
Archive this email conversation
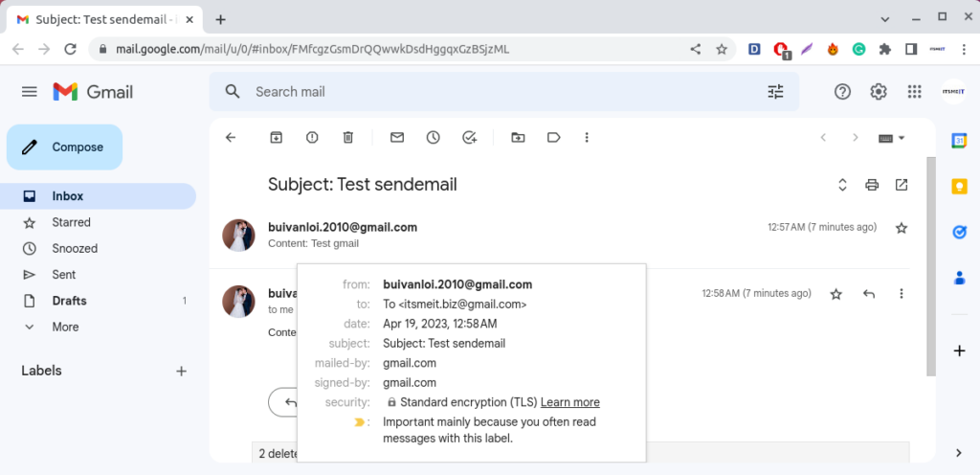(x=276, y=138)
